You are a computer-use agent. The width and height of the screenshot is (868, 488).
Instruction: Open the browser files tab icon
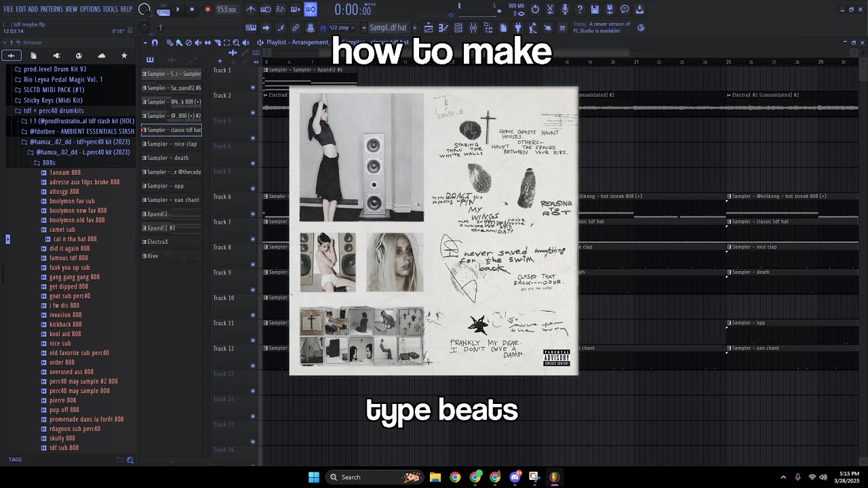[33, 56]
